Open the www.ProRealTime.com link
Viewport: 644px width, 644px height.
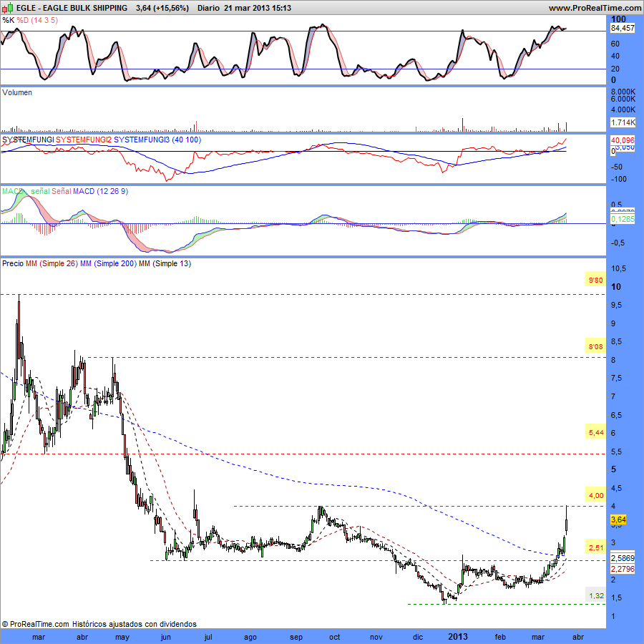click(595, 8)
